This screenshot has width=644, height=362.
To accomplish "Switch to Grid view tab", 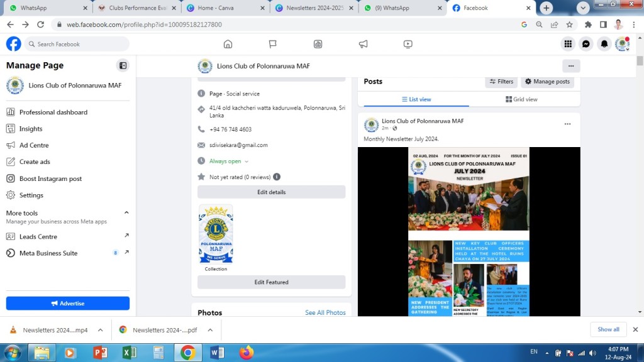I will (521, 99).
